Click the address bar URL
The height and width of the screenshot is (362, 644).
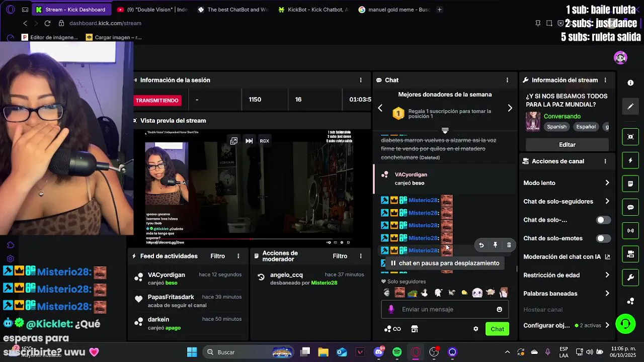coord(105,23)
